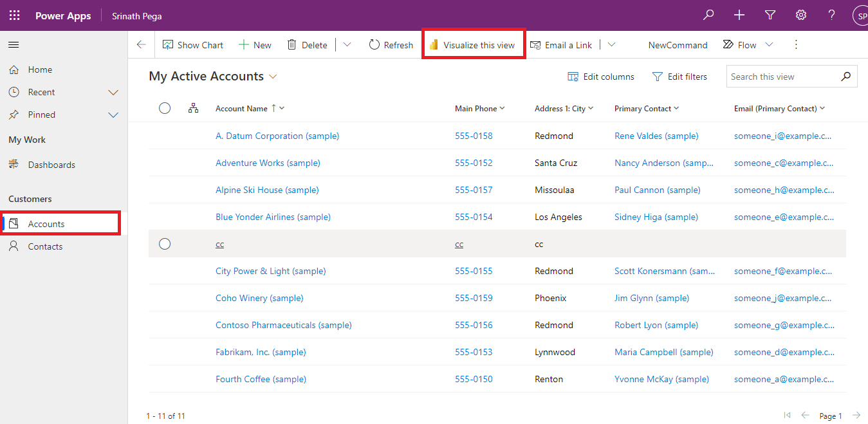Click the help question mark icon

831,15
